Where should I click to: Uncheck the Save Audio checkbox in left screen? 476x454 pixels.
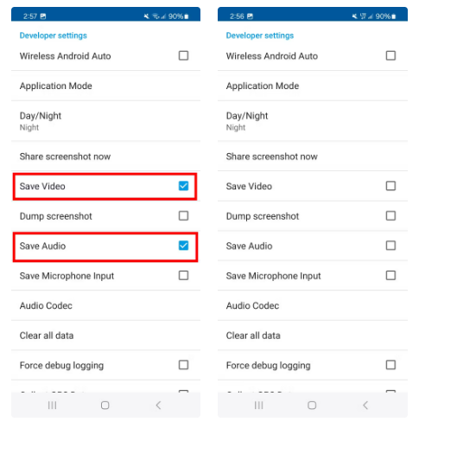pyautogui.click(x=183, y=246)
